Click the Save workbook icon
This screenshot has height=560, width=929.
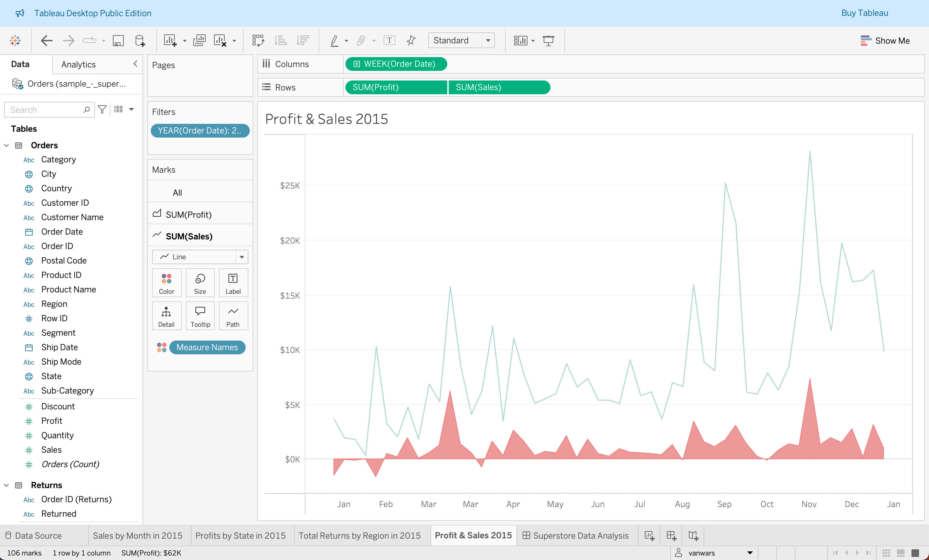[x=118, y=40]
